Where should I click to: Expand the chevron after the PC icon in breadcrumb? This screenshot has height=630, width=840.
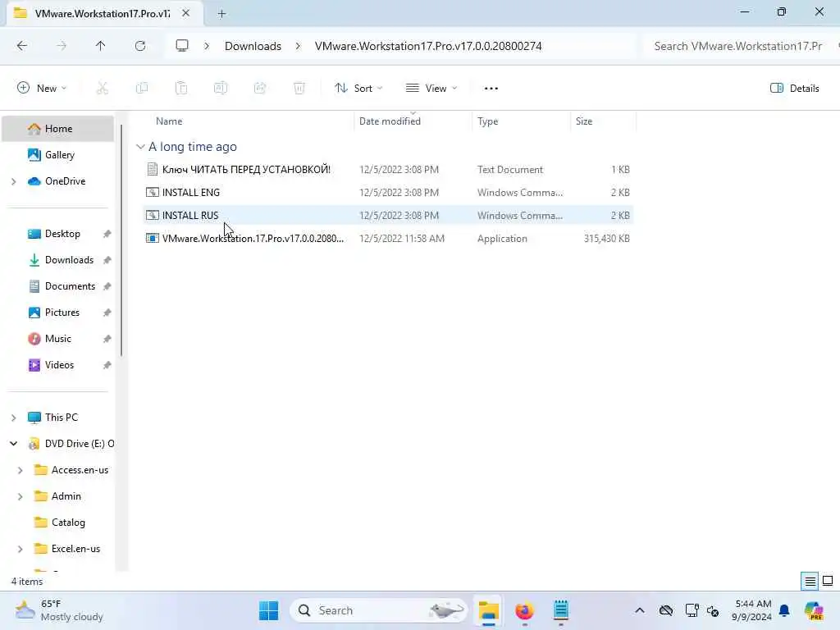207,46
